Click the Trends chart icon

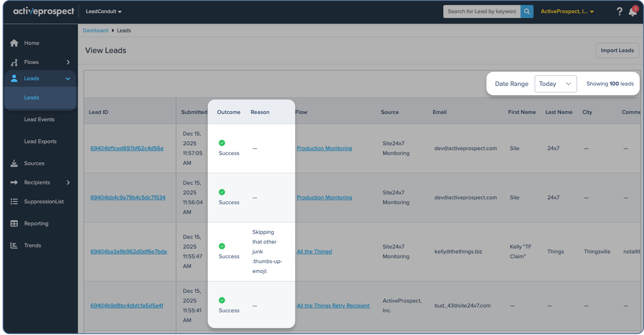click(x=14, y=245)
